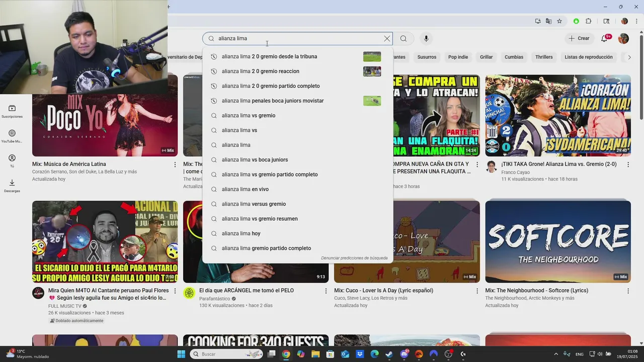The height and width of the screenshot is (362, 644).
Task: Choose suggestion 'alianza lima 2 0 gremio reaccion'
Action: 297,71
